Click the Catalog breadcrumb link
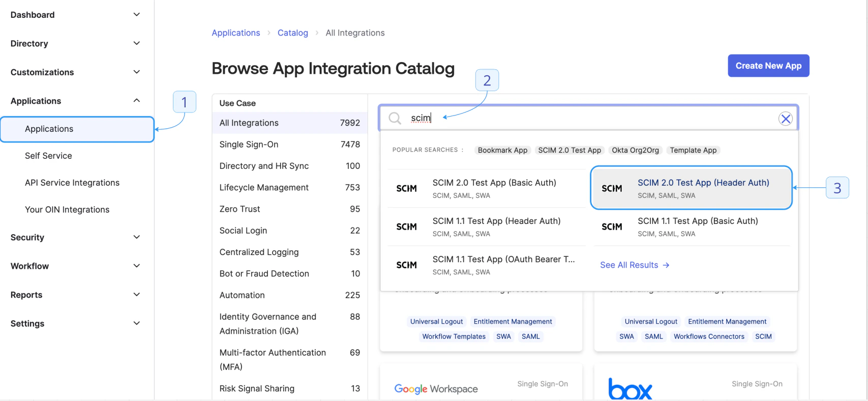This screenshot has height=401, width=868. (x=292, y=33)
